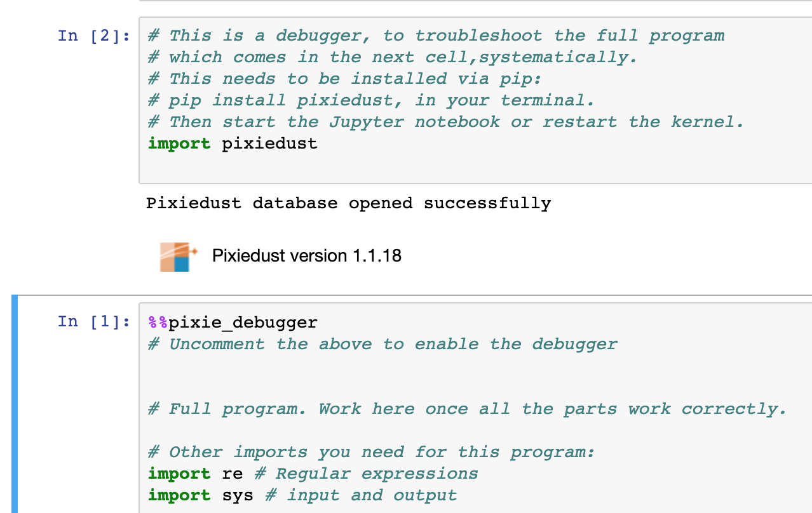Click the 'Pixiedust database opened successfully' output text
The height and width of the screenshot is (513, 812).
pos(349,203)
